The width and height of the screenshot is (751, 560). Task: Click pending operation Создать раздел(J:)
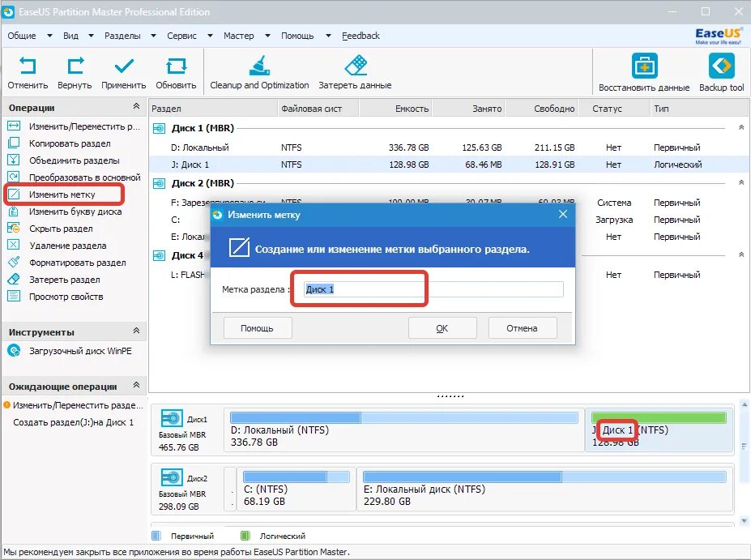[73, 422]
